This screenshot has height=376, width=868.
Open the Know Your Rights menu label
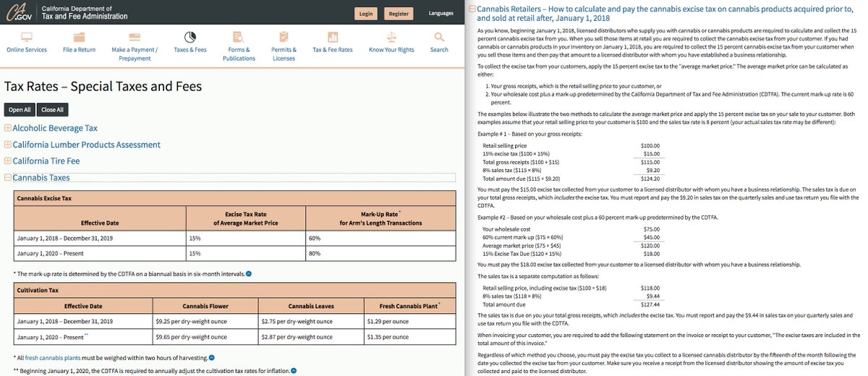pyautogui.click(x=391, y=50)
